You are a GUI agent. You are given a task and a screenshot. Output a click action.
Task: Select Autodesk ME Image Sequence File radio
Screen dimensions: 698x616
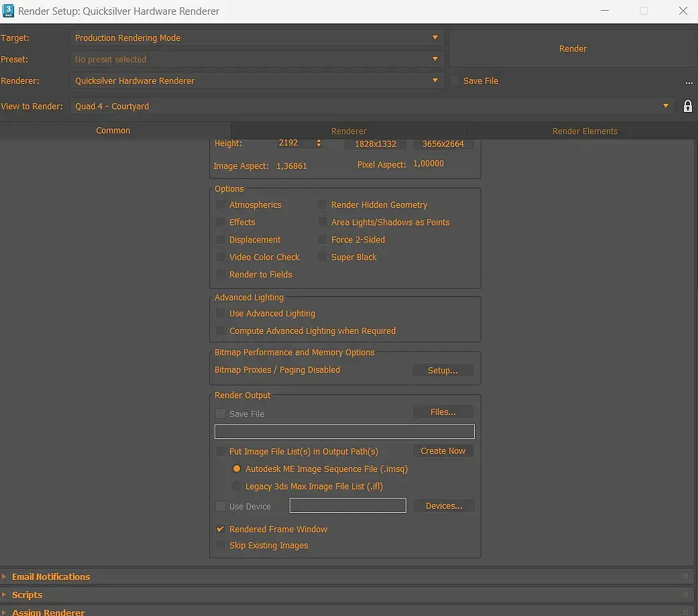(237, 469)
